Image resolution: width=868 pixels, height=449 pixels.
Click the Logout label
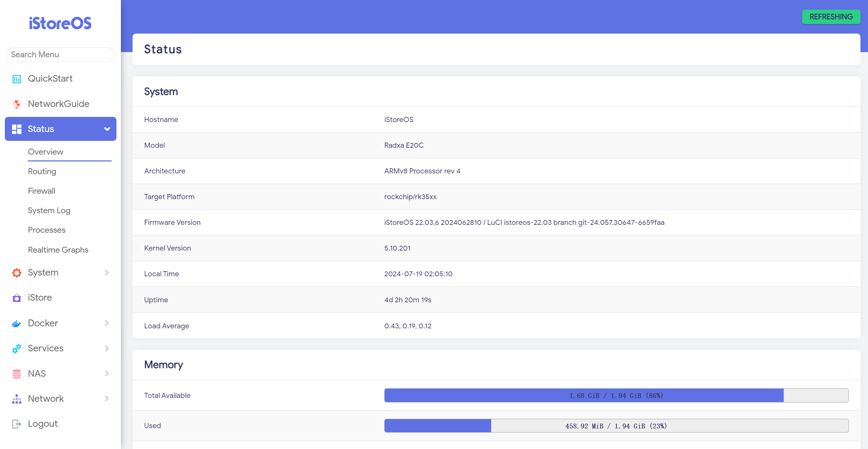pyautogui.click(x=43, y=424)
